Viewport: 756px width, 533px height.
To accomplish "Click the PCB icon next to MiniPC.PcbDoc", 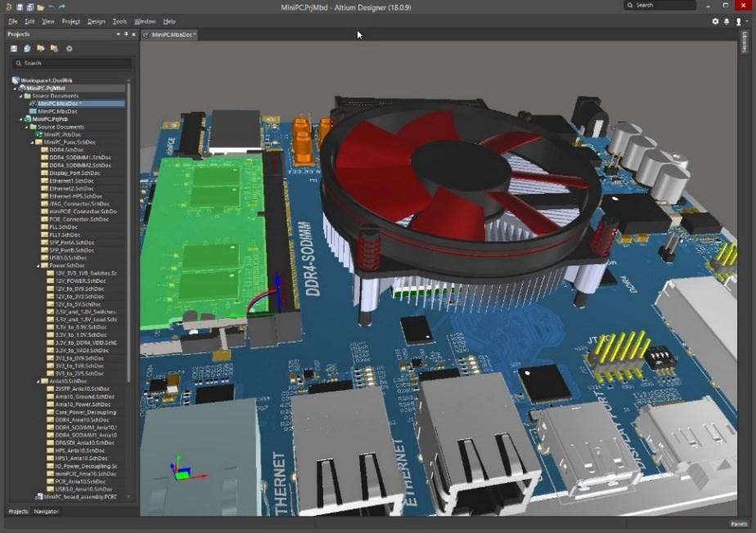I will (x=38, y=134).
